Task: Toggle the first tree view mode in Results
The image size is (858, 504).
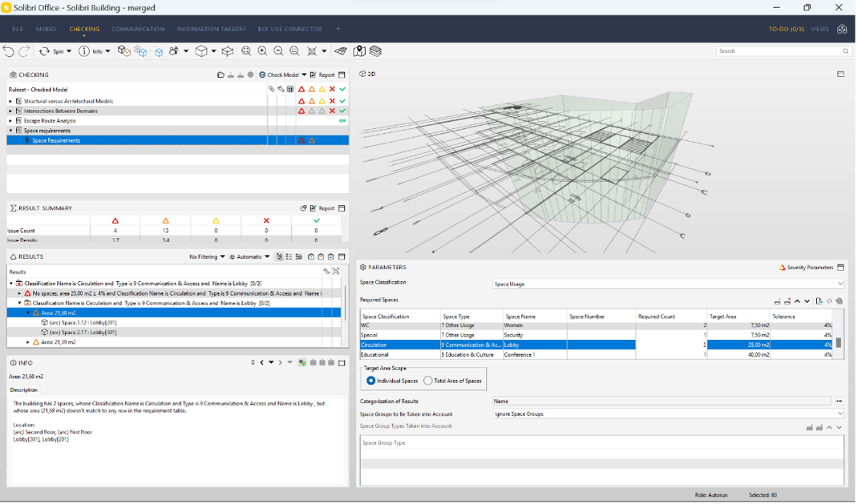Action: 280,257
